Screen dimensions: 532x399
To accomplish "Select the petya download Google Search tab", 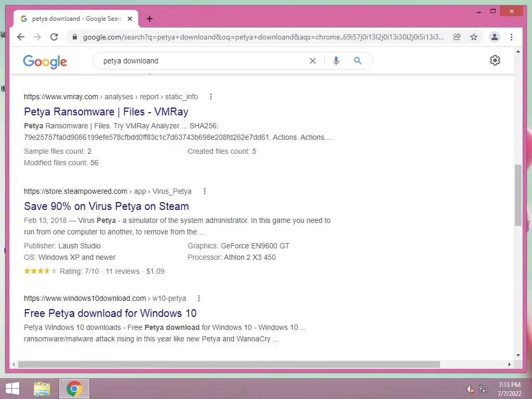I will click(x=76, y=19).
